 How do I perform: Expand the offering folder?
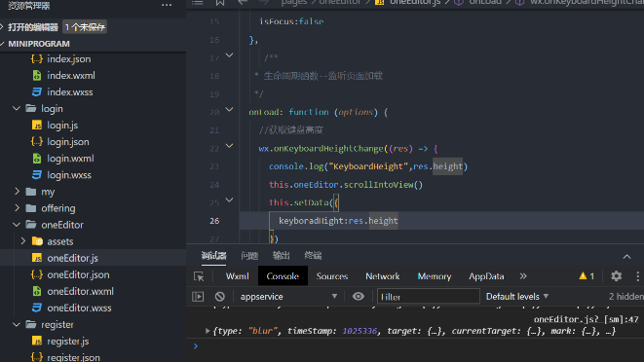(17, 208)
